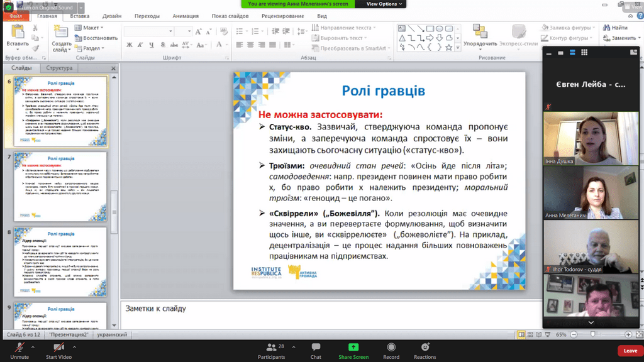
Task: Toggle bold text formatting (Ж)
Action: (130, 45)
